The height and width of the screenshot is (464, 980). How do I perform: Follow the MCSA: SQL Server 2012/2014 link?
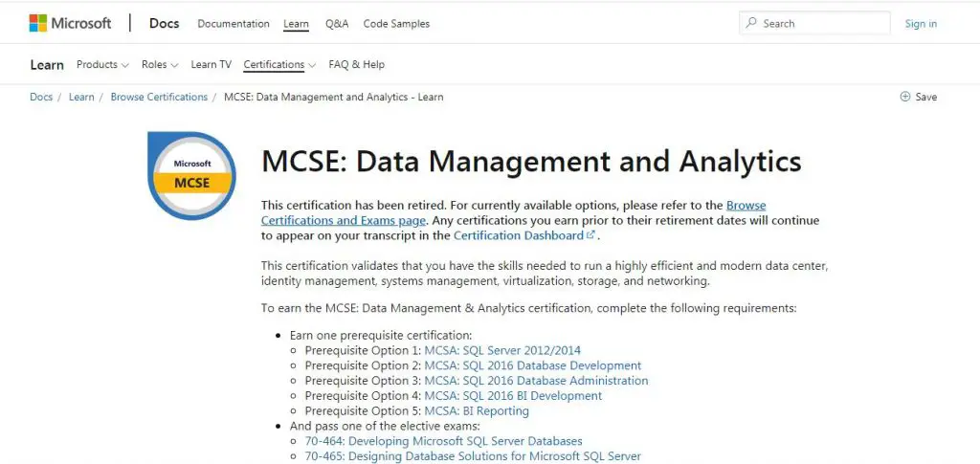[x=502, y=350]
